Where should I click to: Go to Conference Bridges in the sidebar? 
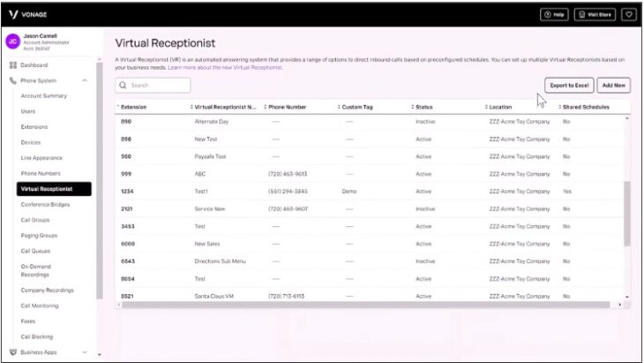[46, 204]
